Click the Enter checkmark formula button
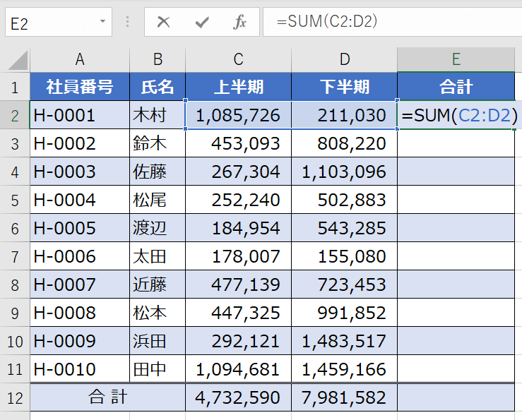 [x=203, y=22]
